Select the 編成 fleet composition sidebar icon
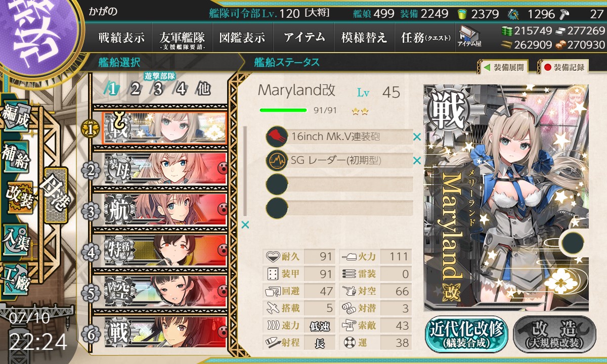 (15, 118)
